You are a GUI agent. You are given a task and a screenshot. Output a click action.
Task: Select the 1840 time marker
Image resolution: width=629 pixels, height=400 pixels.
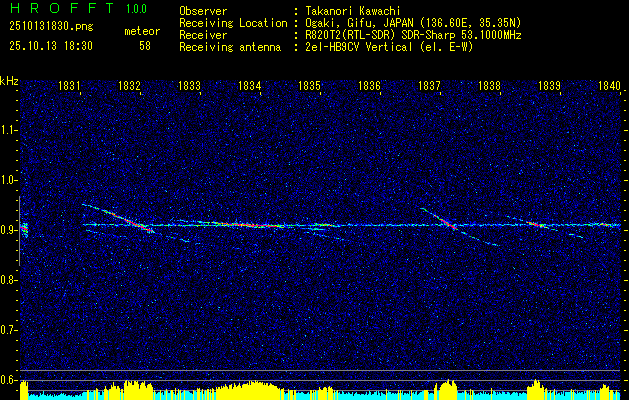click(609, 87)
